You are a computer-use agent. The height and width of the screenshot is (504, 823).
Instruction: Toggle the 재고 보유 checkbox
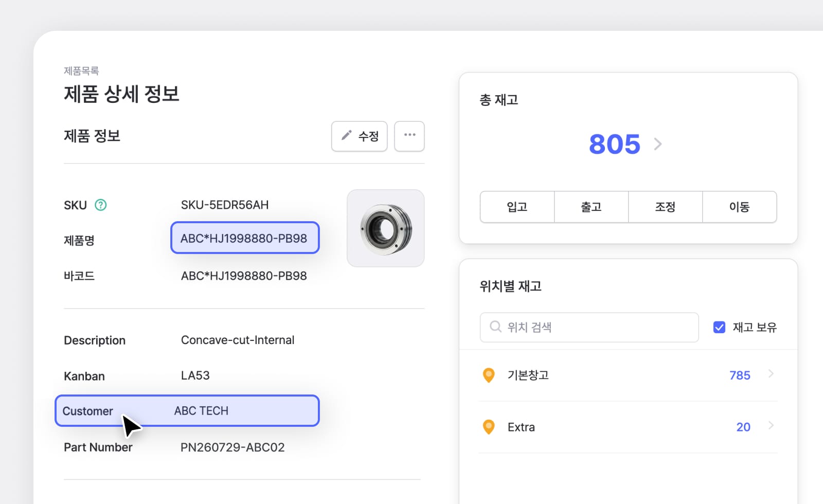point(719,327)
